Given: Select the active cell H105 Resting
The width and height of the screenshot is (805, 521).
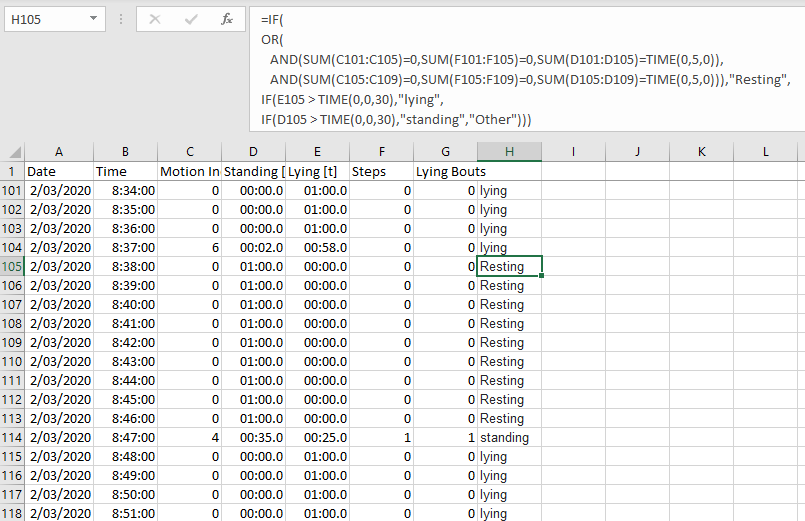Looking at the screenshot, I should 509,266.
